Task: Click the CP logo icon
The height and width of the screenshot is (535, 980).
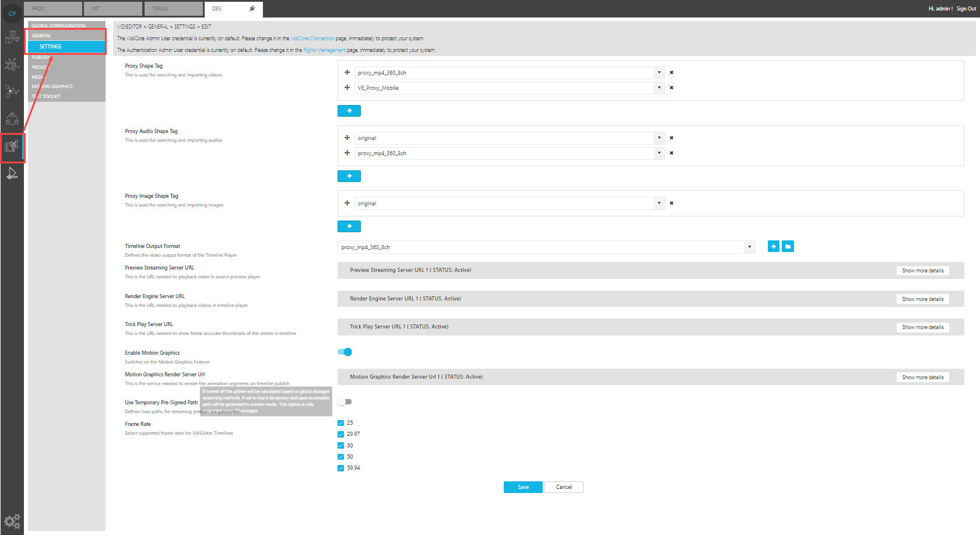Action: coord(12,13)
